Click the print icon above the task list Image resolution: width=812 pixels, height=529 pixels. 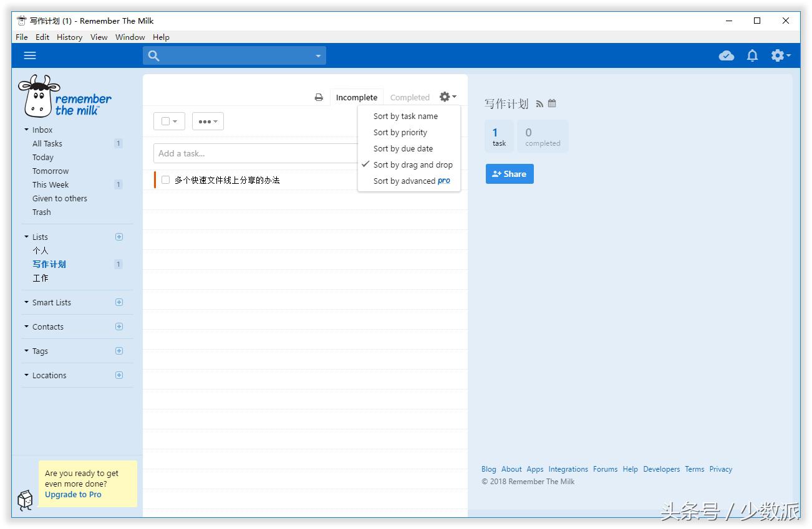(x=318, y=97)
